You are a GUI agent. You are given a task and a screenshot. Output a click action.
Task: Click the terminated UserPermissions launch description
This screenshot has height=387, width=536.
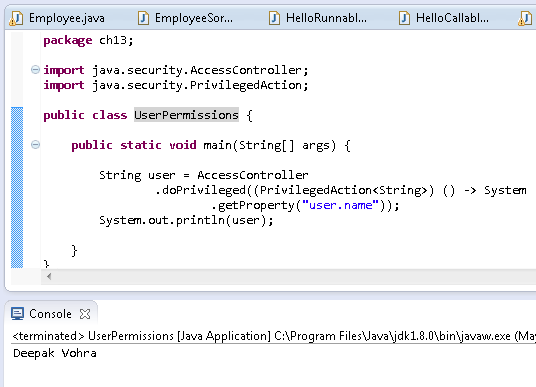point(274,336)
